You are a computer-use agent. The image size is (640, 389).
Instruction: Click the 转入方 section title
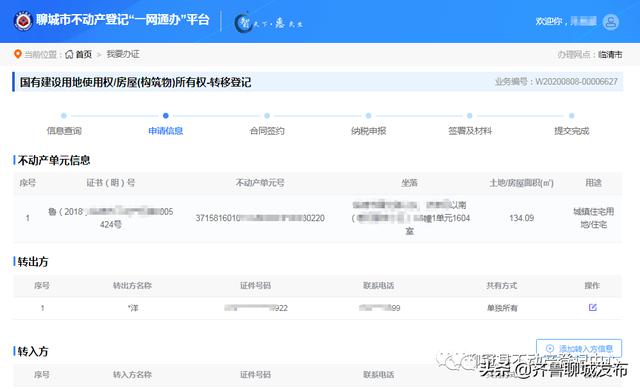click(33, 351)
